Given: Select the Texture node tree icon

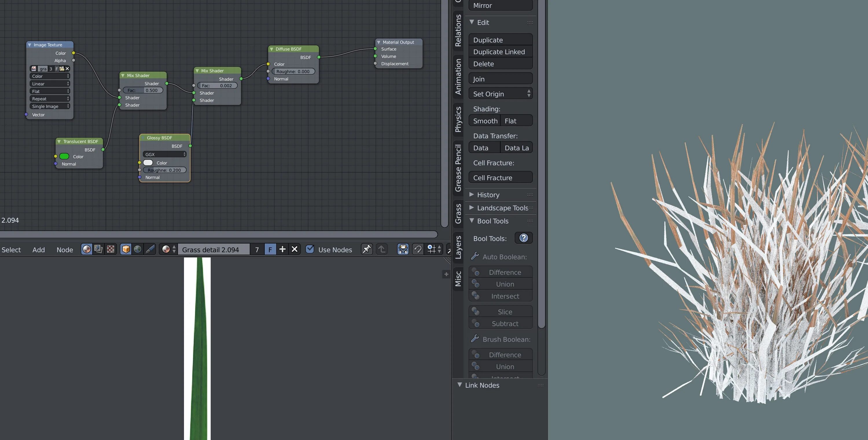Looking at the screenshot, I should [111, 249].
